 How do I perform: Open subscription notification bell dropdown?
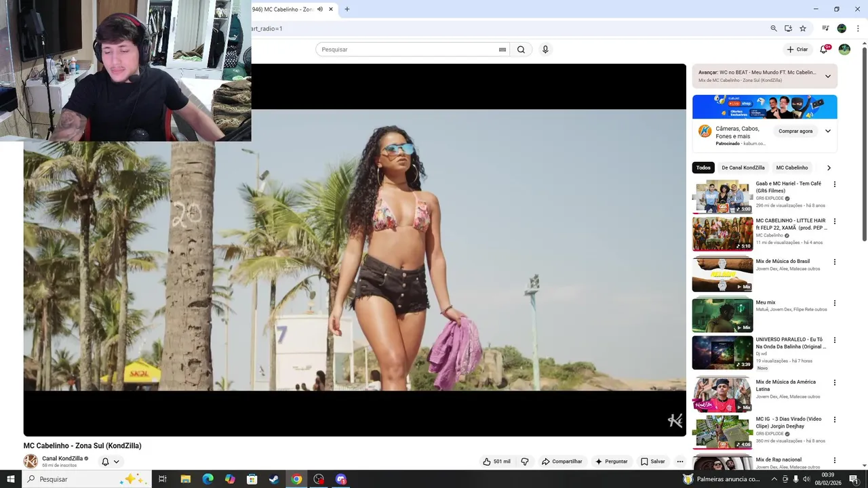(x=111, y=462)
